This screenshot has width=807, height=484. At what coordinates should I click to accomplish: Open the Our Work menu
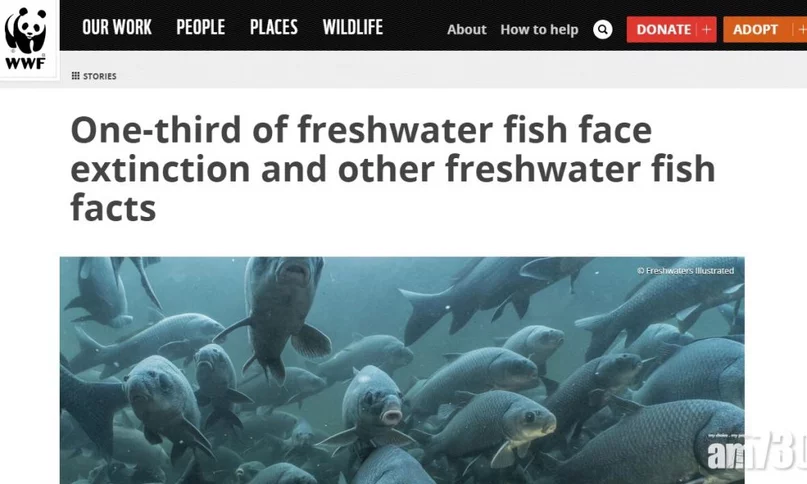pos(117,27)
